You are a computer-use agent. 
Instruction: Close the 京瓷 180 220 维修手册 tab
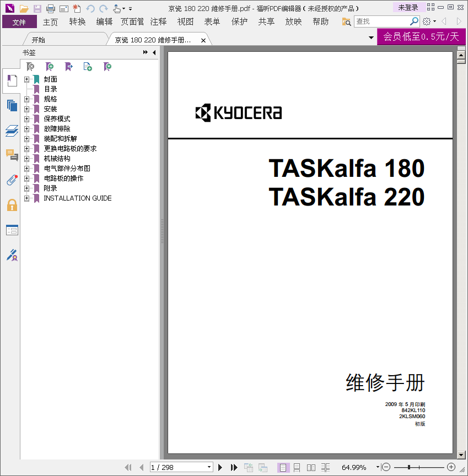click(x=203, y=40)
